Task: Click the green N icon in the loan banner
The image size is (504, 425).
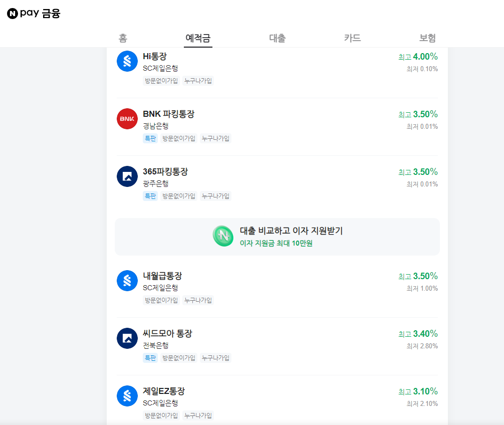Action: pyautogui.click(x=223, y=237)
